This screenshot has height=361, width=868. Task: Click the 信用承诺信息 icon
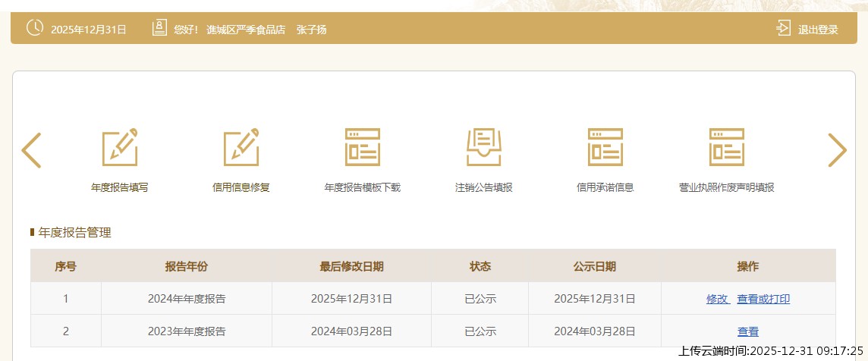click(605, 147)
